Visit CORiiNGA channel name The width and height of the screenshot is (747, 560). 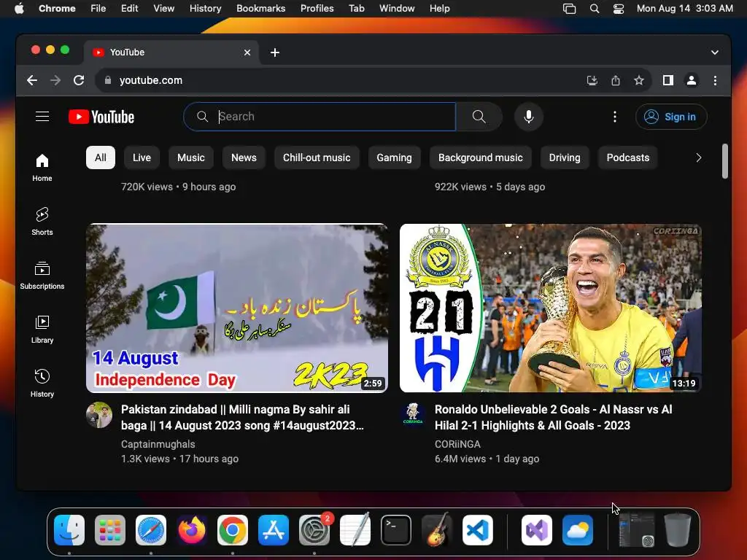coord(457,444)
